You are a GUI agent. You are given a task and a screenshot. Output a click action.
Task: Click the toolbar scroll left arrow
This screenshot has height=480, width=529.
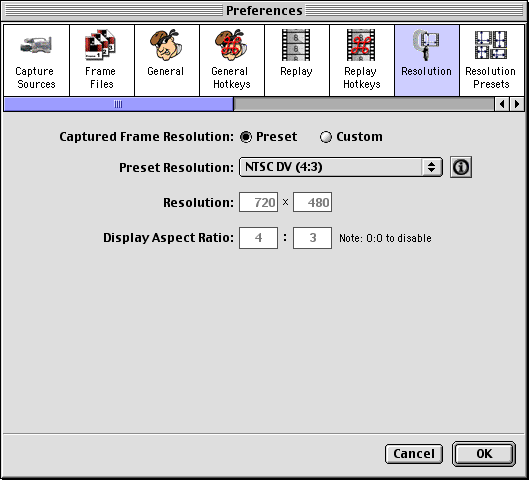(x=502, y=104)
